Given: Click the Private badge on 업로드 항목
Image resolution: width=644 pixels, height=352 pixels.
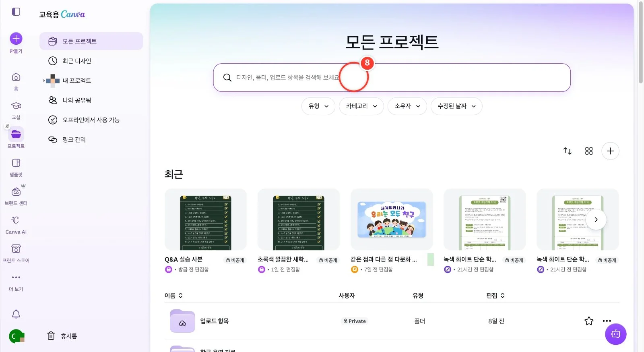Looking at the screenshot, I should 355,321.
